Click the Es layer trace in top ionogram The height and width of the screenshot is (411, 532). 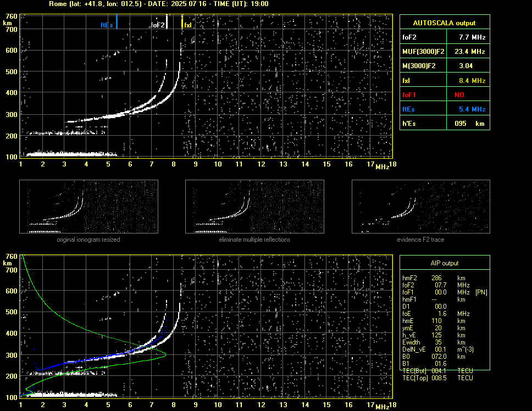point(71,154)
